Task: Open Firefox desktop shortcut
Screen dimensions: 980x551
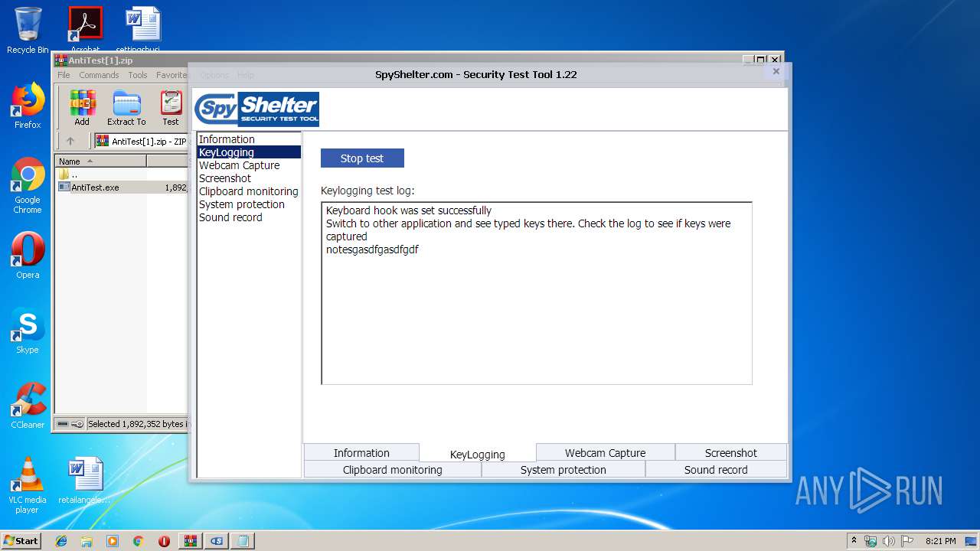Action: [28, 106]
